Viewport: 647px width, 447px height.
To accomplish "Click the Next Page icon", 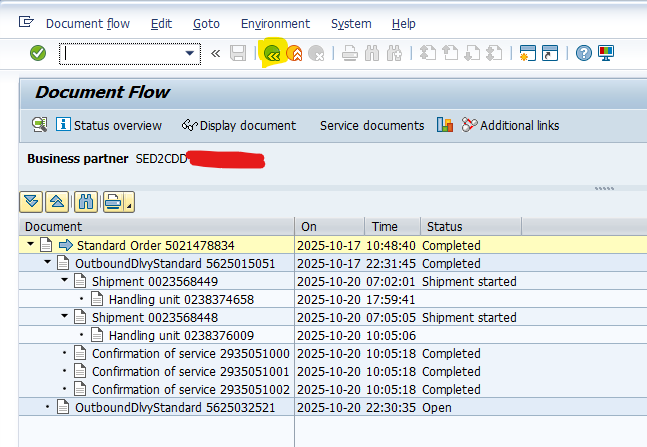I will 472,53.
